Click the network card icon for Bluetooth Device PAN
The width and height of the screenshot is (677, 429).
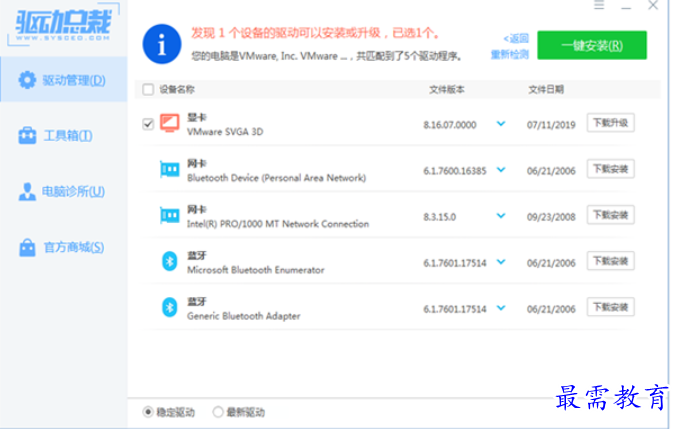tap(169, 169)
